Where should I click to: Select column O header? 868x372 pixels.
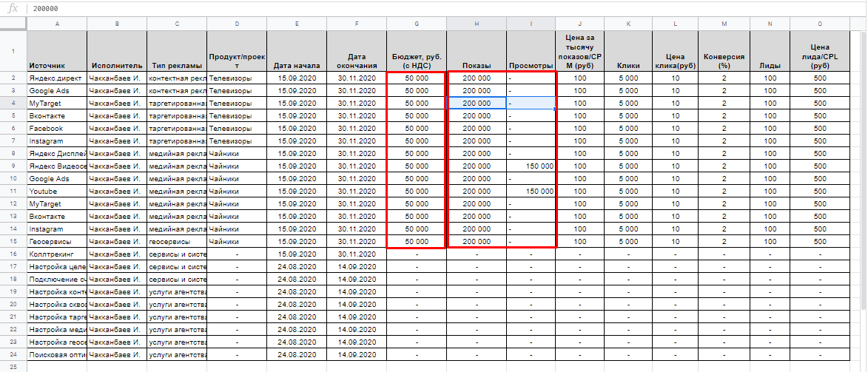(x=820, y=24)
